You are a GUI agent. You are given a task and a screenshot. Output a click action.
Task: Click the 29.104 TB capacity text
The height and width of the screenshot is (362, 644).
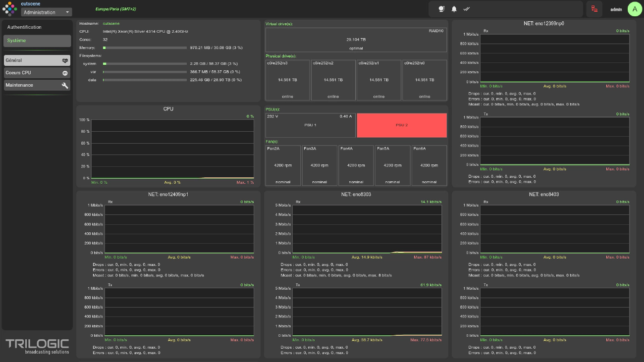[x=356, y=39]
